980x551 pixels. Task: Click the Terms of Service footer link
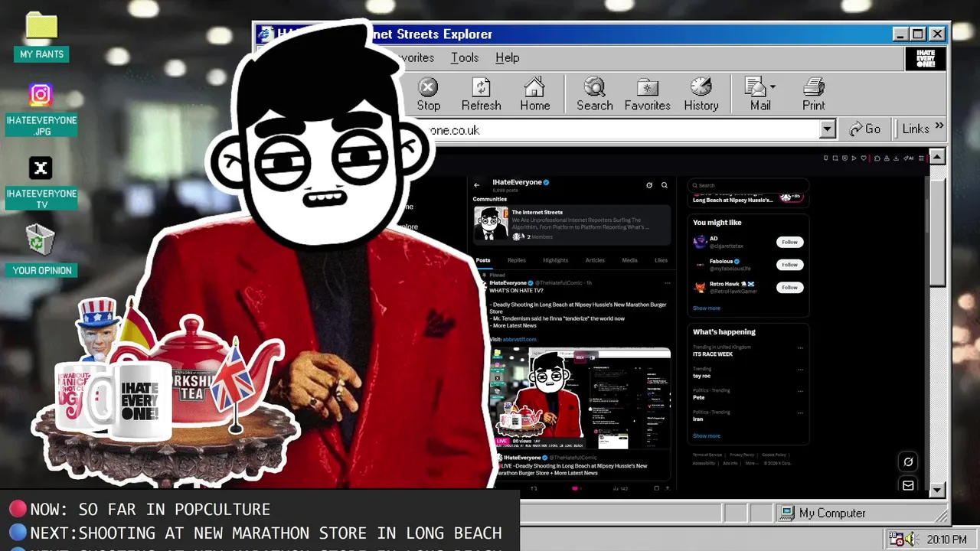[x=707, y=455]
